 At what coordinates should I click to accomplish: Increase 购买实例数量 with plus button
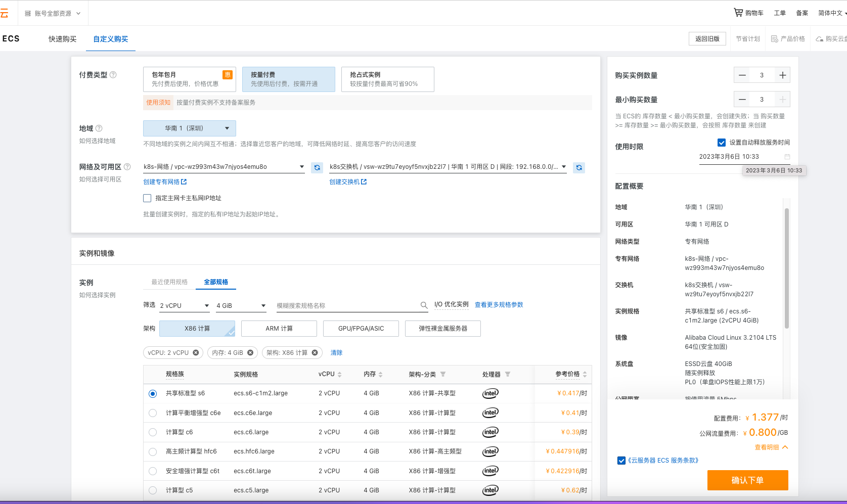[x=782, y=75]
